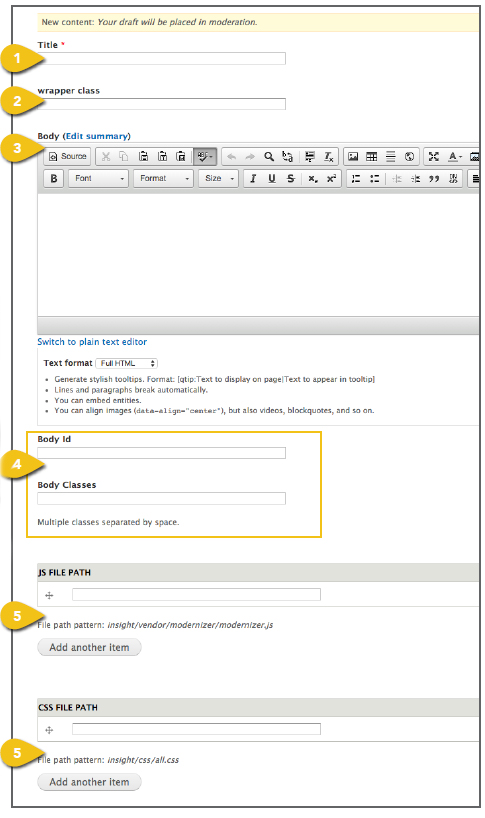Toggle Italic formatting

pyautogui.click(x=253, y=178)
